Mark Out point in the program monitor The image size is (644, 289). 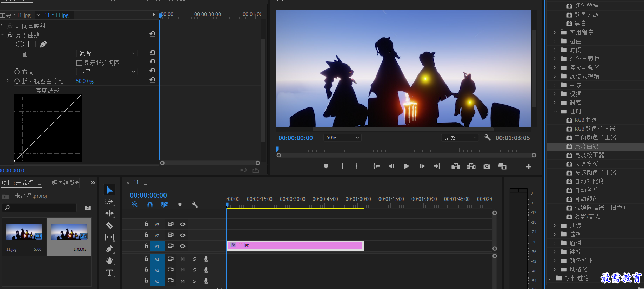pyautogui.click(x=356, y=166)
